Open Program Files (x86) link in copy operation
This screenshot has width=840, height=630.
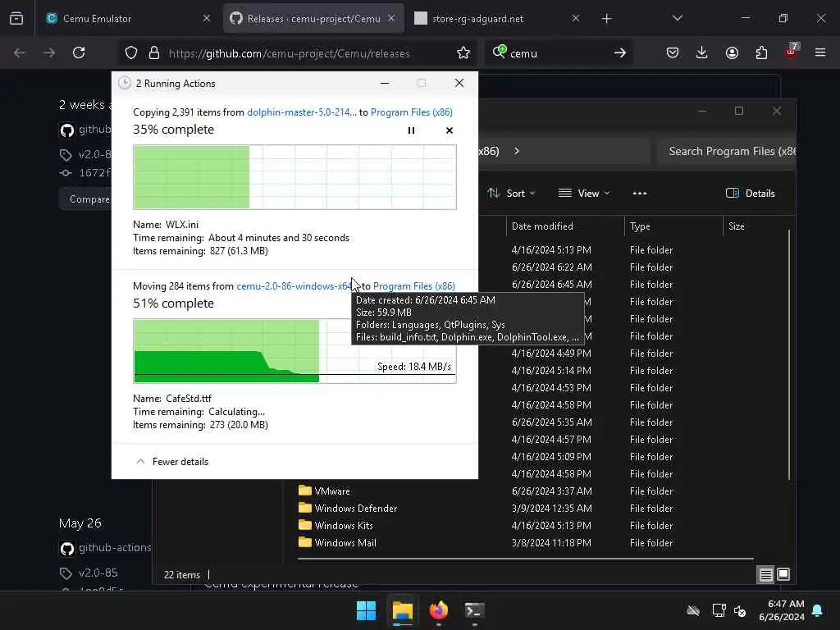(x=412, y=112)
